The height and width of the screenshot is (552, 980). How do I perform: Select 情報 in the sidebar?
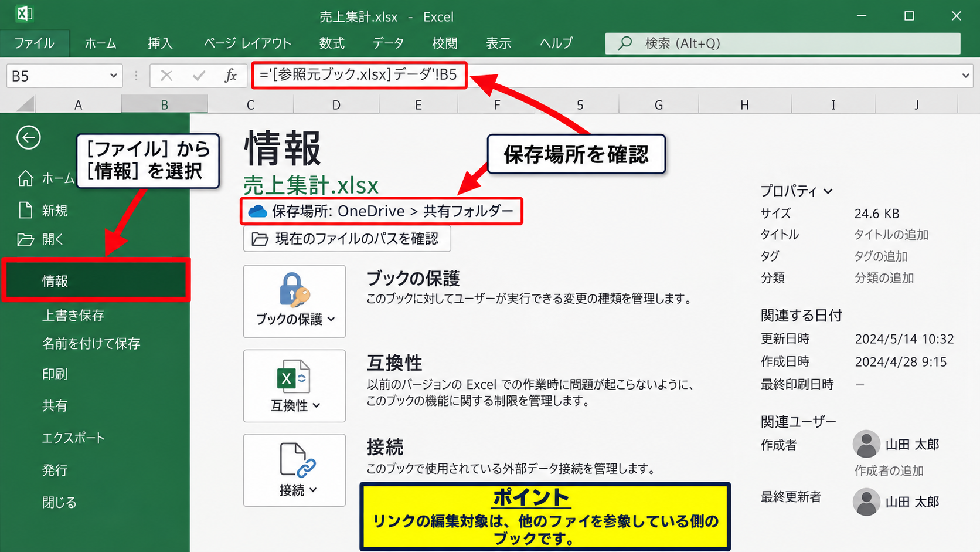click(x=96, y=280)
